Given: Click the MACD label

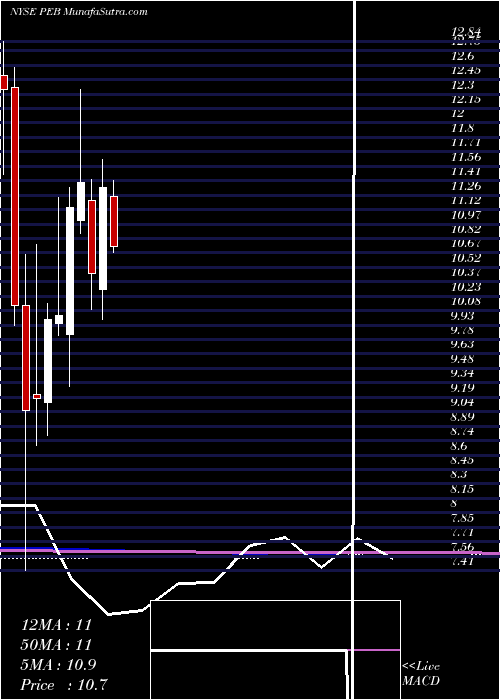Looking at the screenshot, I should [421, 681].
